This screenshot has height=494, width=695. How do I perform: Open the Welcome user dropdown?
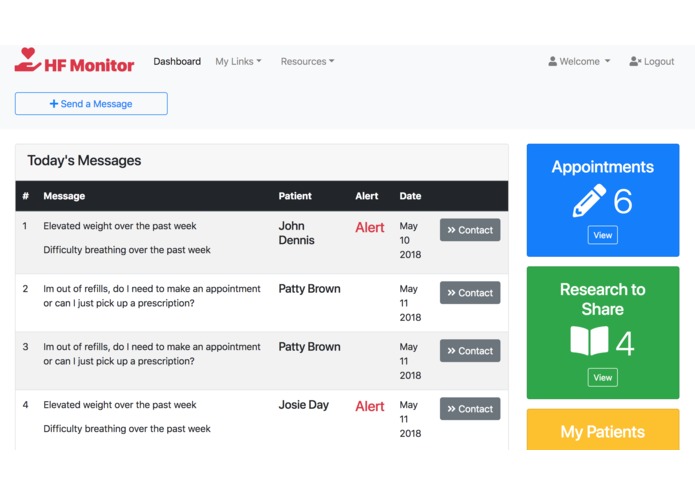tap(579, 62)
